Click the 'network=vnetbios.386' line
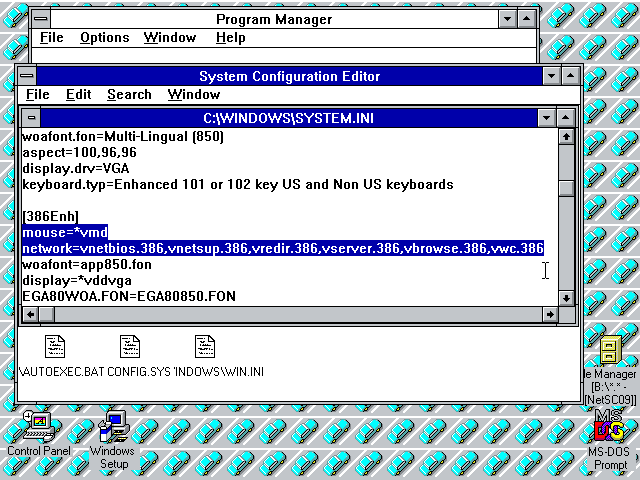 coord(283,248)
